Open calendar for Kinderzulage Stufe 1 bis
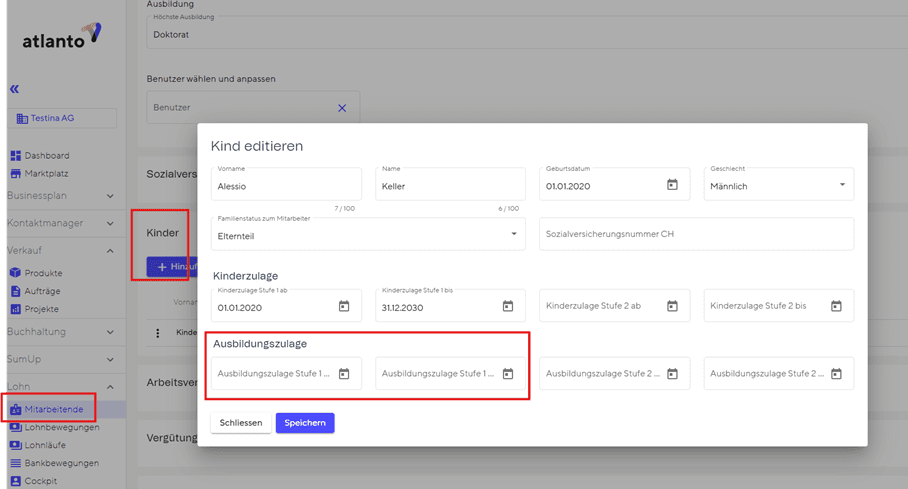The height and width of the screenshot is (489, 908). coord(508,306)
